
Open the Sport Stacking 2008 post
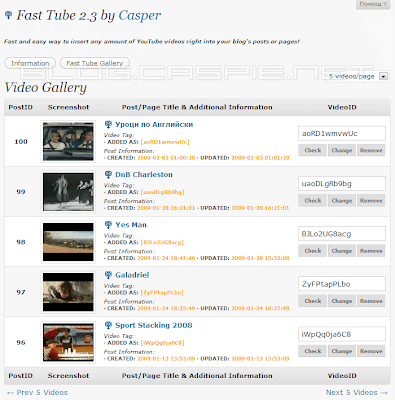154,325
